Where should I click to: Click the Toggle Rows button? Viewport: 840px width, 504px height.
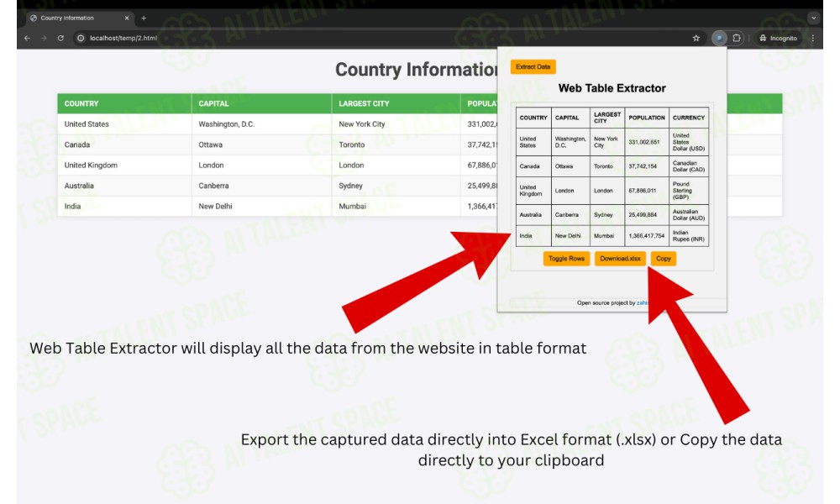pos(566,259)
